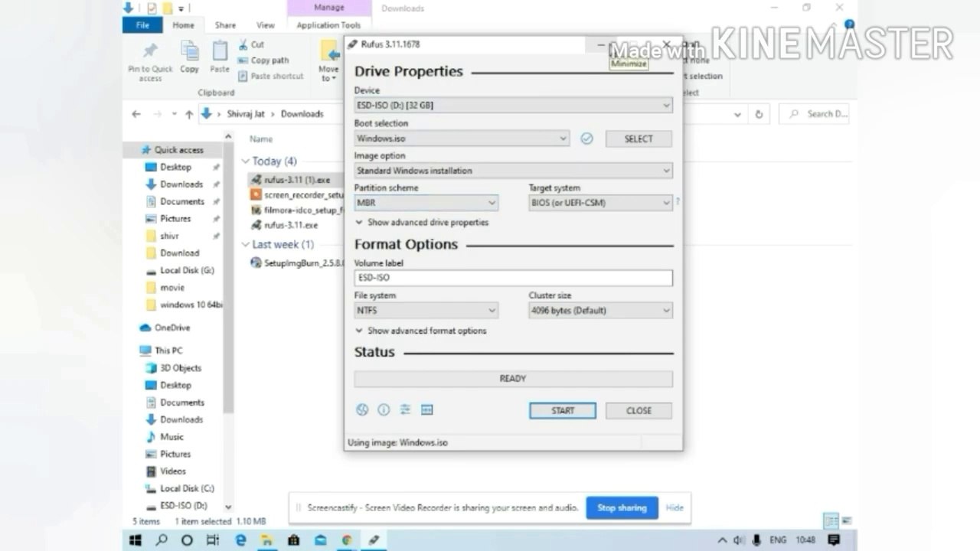Click the Volume label field ESD-ISO
Screen dimensions: 980x551
(x=513, y=278)
